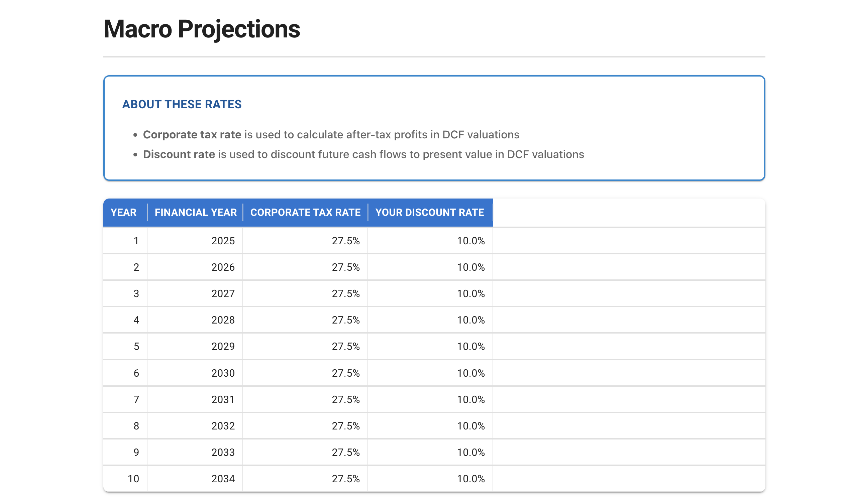Select the year number 7 cell
This screenshot has width=848, height=504.
point(136,399)
